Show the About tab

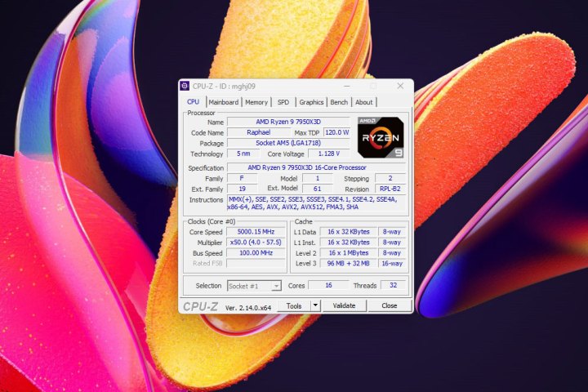(x=363, y=102)
